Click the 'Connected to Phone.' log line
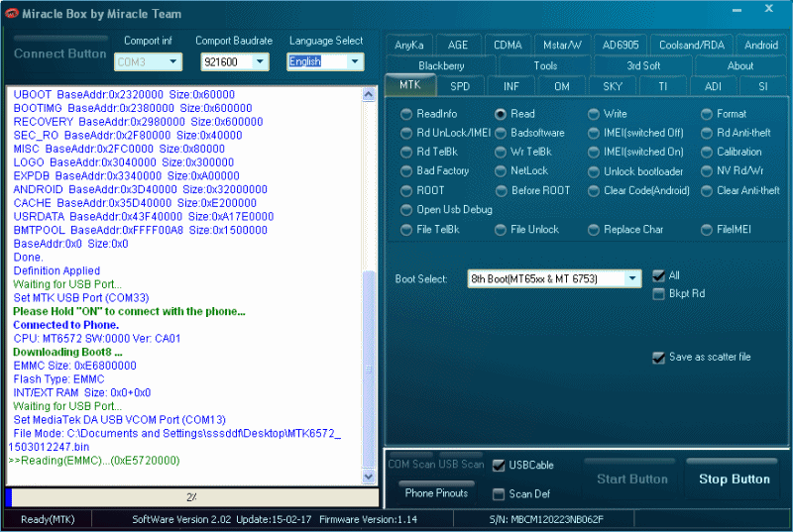The width and height of the screenshot is (793, 532). pyautogui.click(x=65, y=325)
